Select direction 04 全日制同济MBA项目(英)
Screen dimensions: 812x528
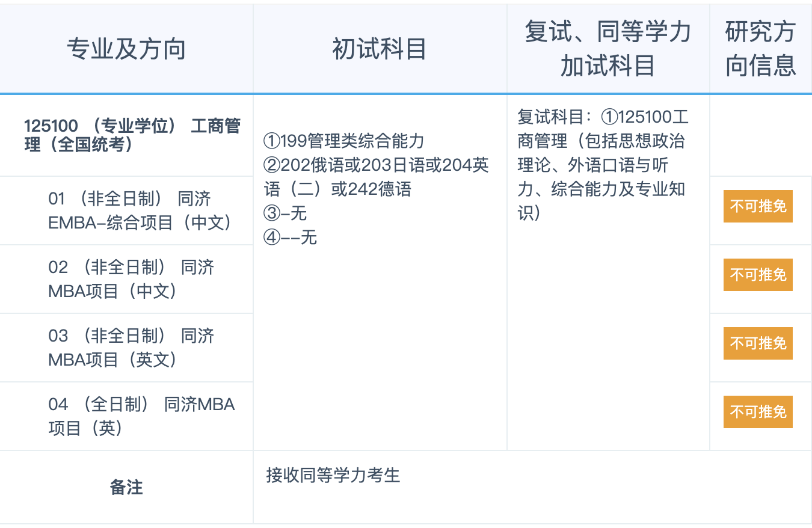[141, 416]
